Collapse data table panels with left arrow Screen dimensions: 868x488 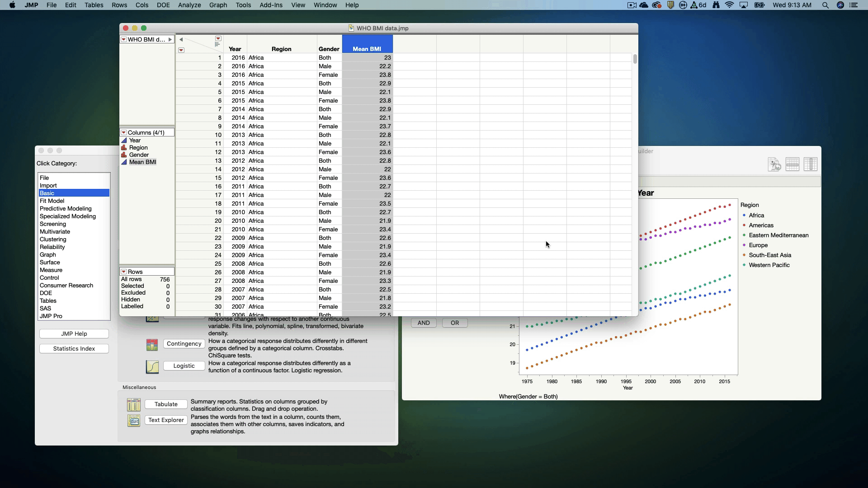click(181, 40)
